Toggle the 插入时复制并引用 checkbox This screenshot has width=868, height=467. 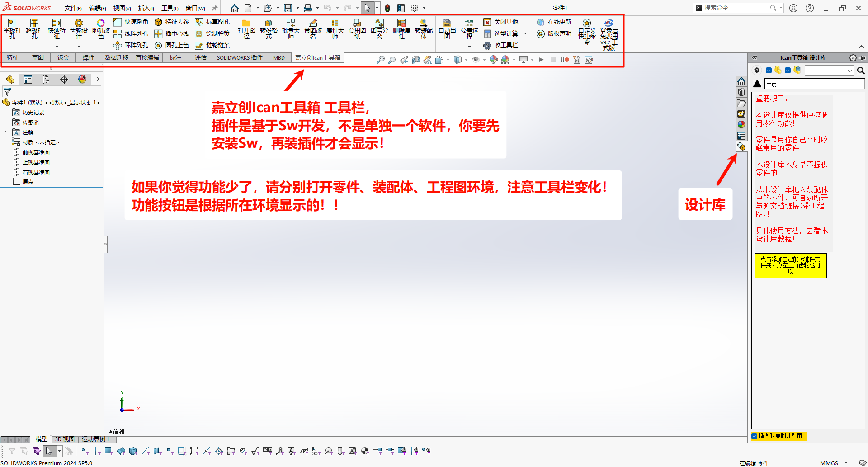click(x=755, y=436)
